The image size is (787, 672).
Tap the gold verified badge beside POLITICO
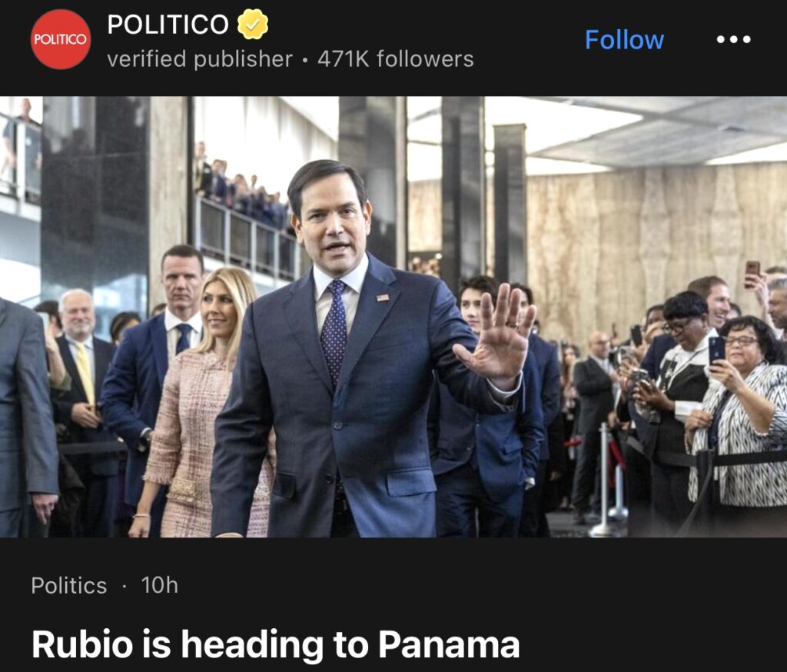click(x=252, y=24)
